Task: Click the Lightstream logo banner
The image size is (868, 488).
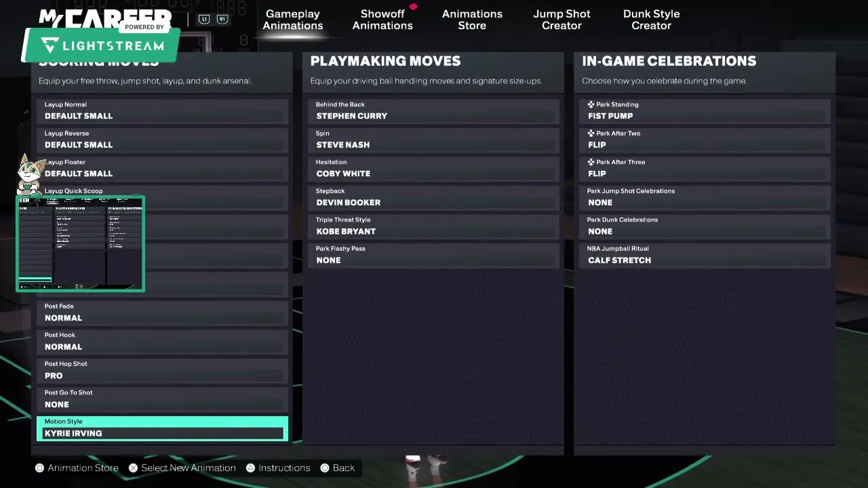Action: click(101, 45)
